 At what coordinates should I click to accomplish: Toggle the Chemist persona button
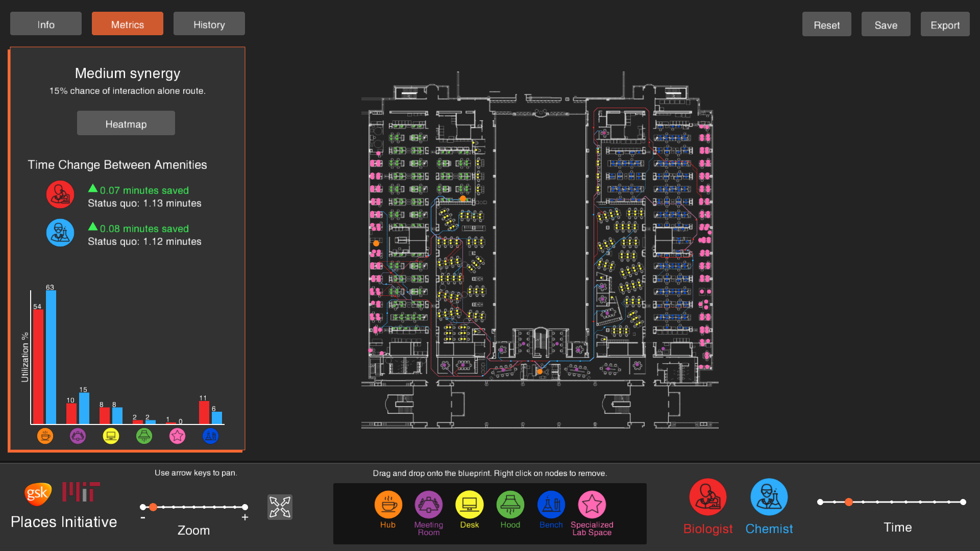pos(769,497)
